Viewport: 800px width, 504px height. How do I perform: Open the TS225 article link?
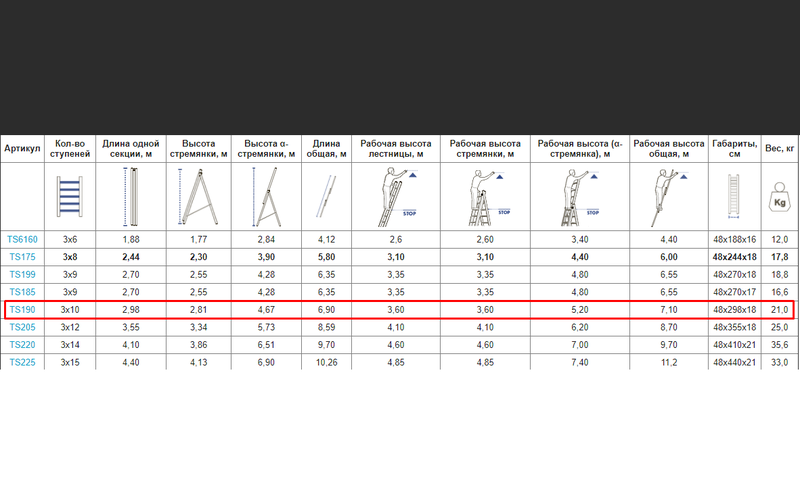coord(22,362)
